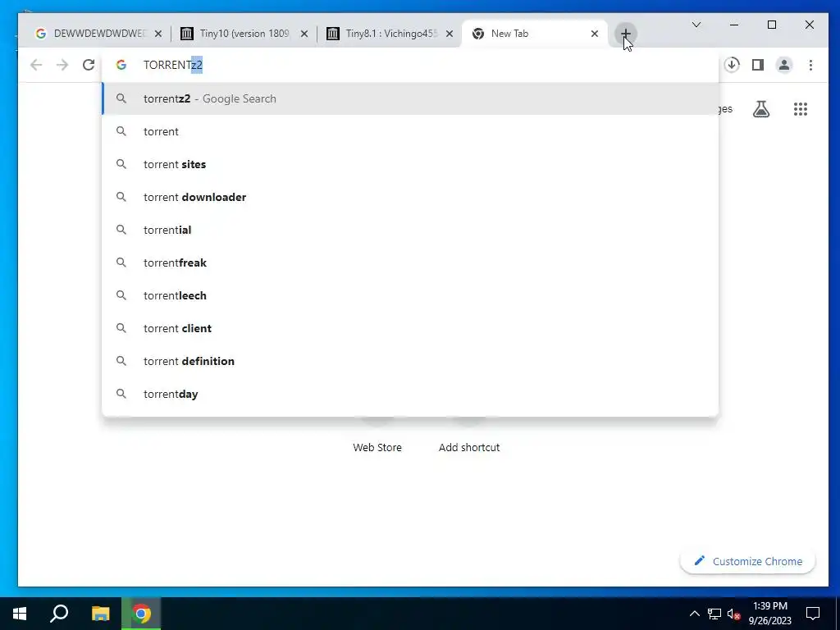
Task: Show hidden system tray icons
Action: coord(694,614)
